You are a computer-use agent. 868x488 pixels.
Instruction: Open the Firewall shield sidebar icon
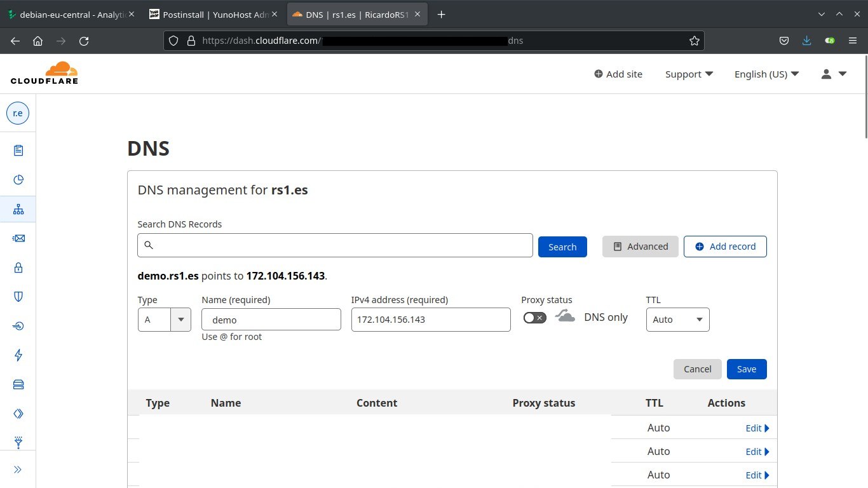coord(18,297)
